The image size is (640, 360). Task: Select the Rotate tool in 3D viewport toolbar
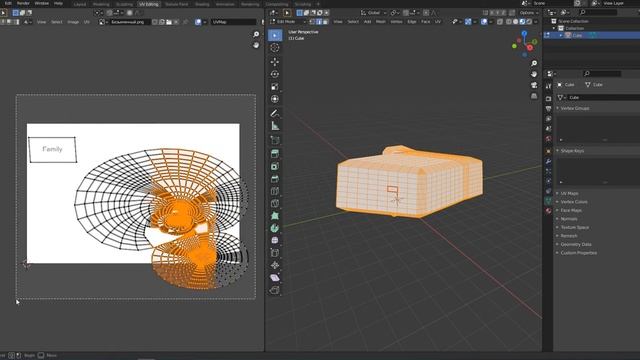click(275, 74)
